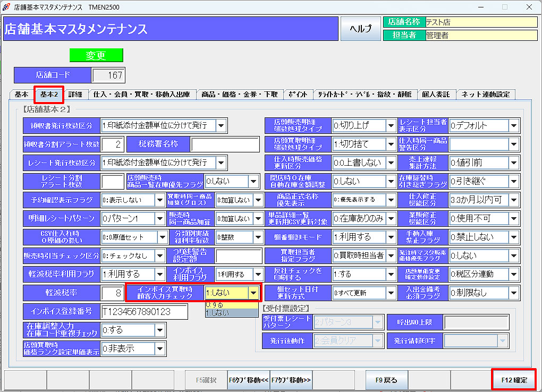The width and height of the screenshot is (542, 392).
Task: Click the インボイス登録番号 input field
Action: click(x=144, y=312)
